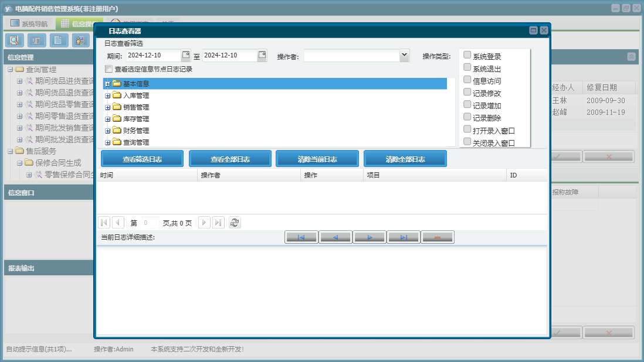
Task: Expand the 查询管理 node in log viewer
Action: coord(107,143)
